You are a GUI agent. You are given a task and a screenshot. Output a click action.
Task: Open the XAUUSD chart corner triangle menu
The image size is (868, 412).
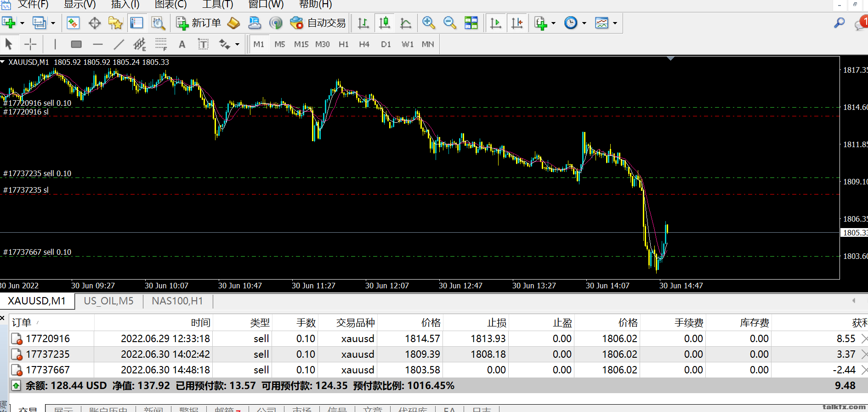(x=3, y=62)
